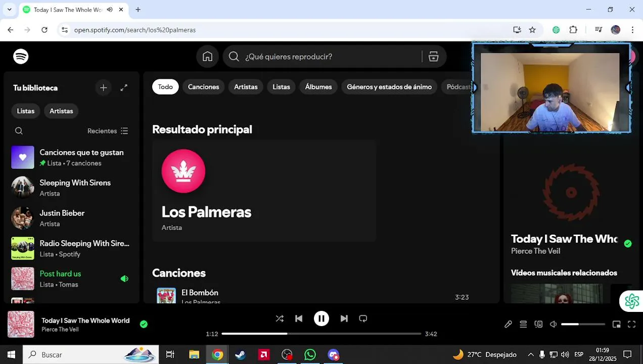The width and height of the screenshot is (643, 364).
Task: Toggle repeat mode
Action: [x=363, y=318]
